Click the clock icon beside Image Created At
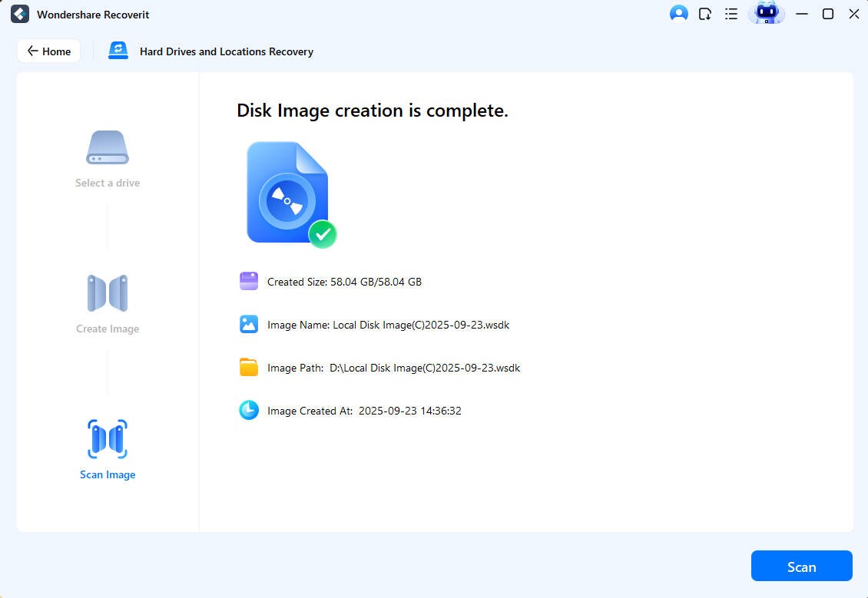 coord(248,410)
